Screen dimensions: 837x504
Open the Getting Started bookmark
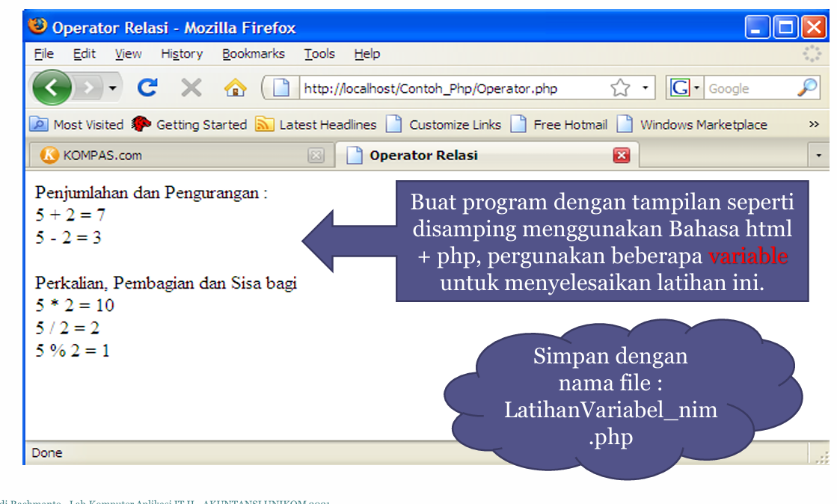[x=189, y=124]
